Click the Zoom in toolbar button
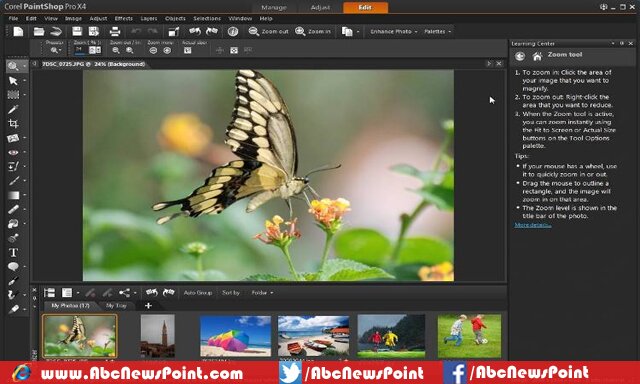This screenshot has height=384, width=640. coord(313,31)
